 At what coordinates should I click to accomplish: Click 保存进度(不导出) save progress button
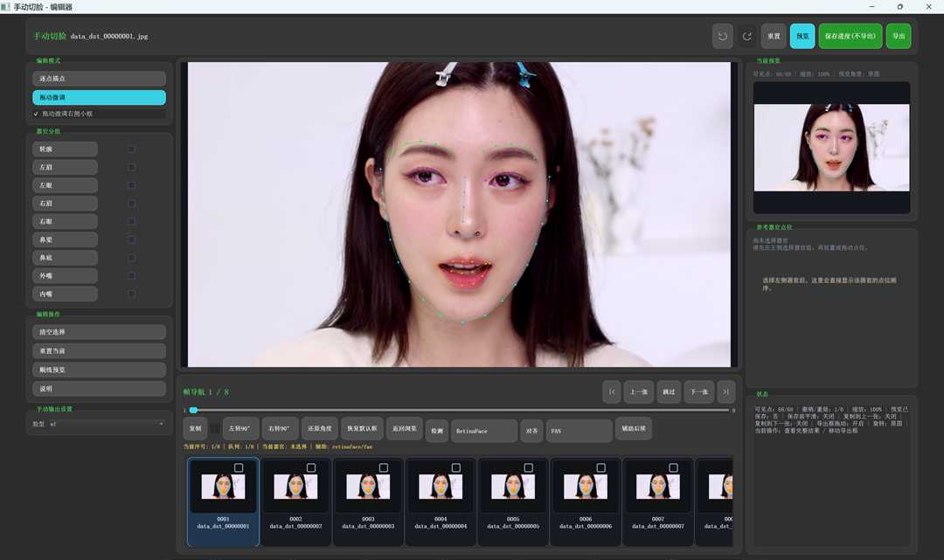[x=850, y=36]
